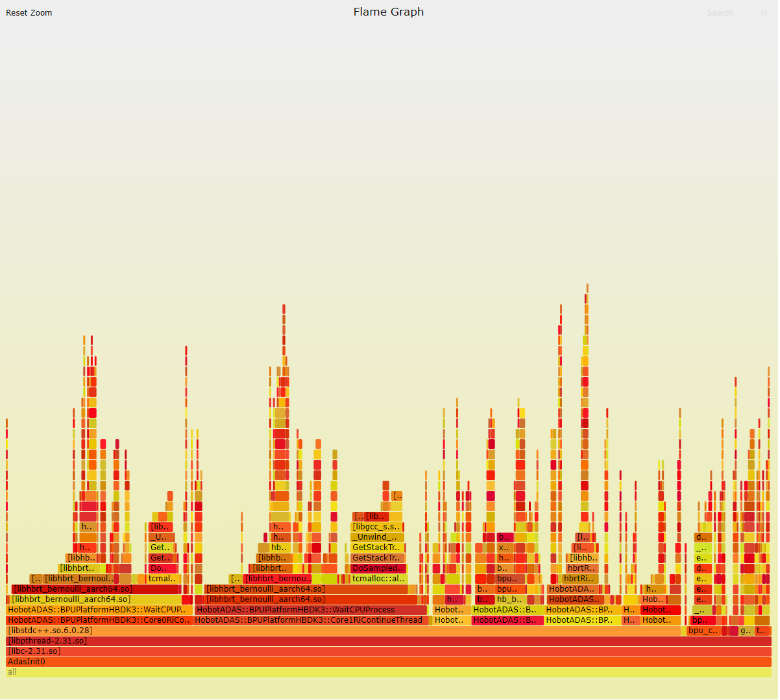Viewport: 780px width, 700px height.
Task: Click the hbrtRi.. frame
Action: click(x=579, y=579)
